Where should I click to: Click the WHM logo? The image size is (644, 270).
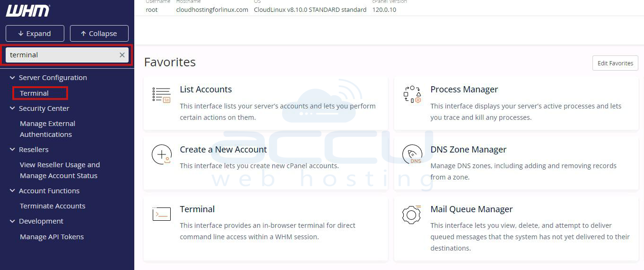28,10
